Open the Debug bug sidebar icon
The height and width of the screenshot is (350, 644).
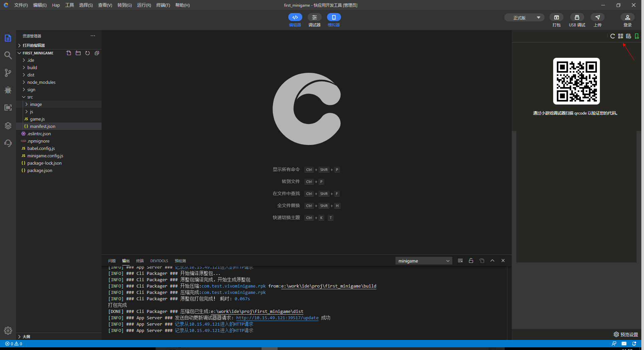[x=8, y=90]
